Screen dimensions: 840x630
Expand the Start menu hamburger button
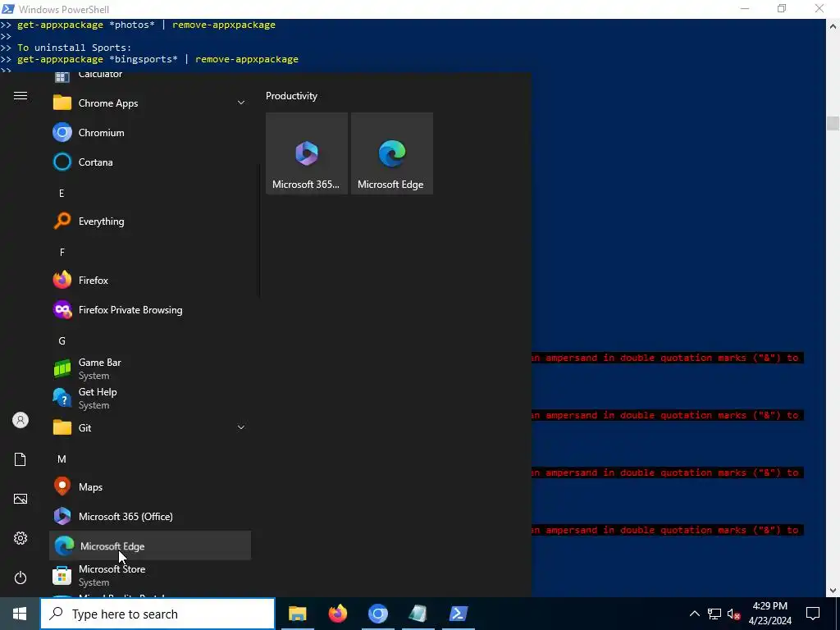coord(21,96)
